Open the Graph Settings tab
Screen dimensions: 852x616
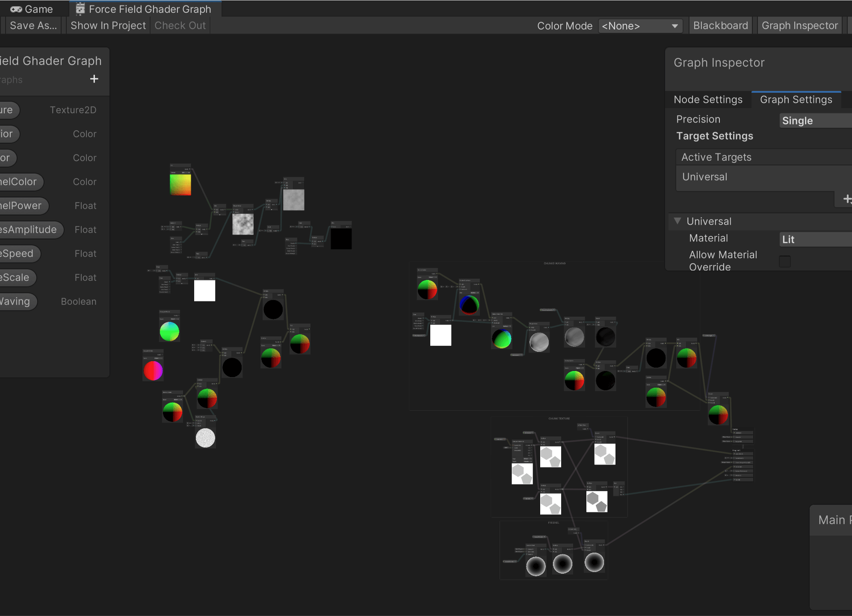point(796,100)
